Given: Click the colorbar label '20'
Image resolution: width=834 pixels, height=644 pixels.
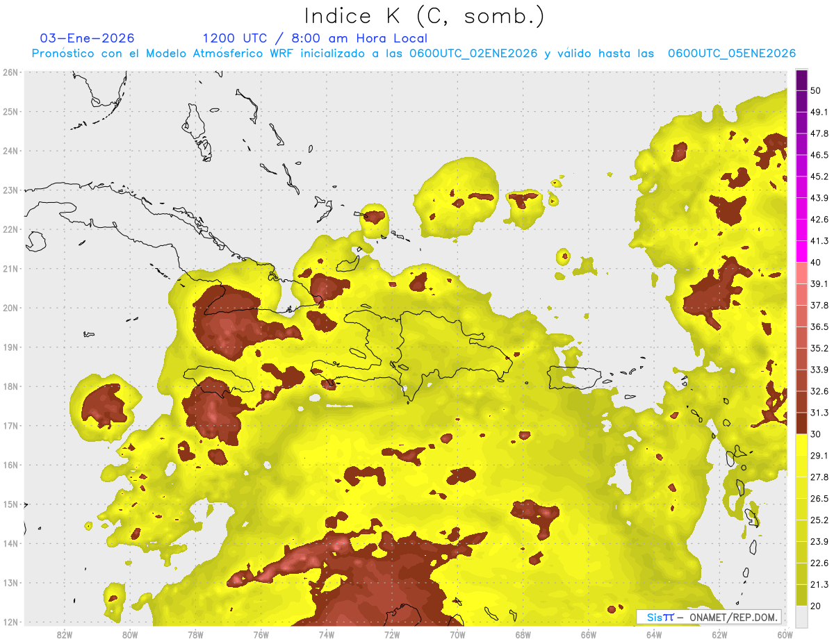Looking at the screenshot, I should click(815, 606).
